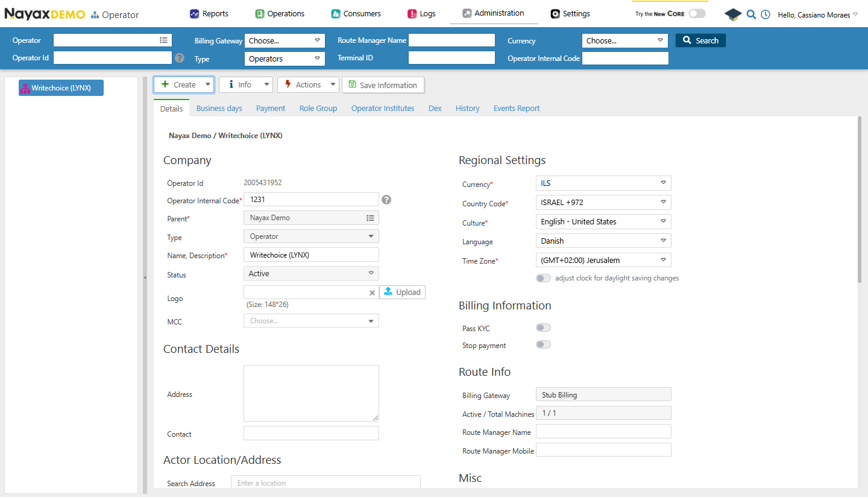
Task: Click the magnifier icon in top header
Action: pyautogui.click(x=751, y=14)
